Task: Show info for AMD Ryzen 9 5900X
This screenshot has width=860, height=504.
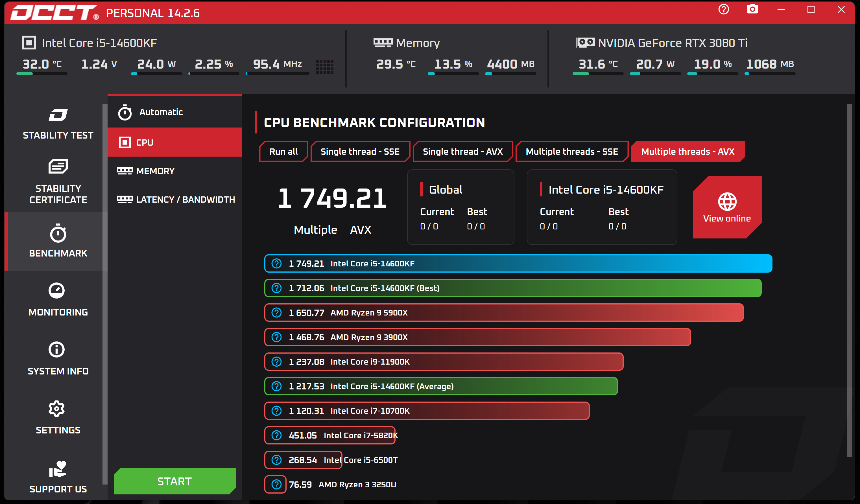Action: tap(276, 313)
